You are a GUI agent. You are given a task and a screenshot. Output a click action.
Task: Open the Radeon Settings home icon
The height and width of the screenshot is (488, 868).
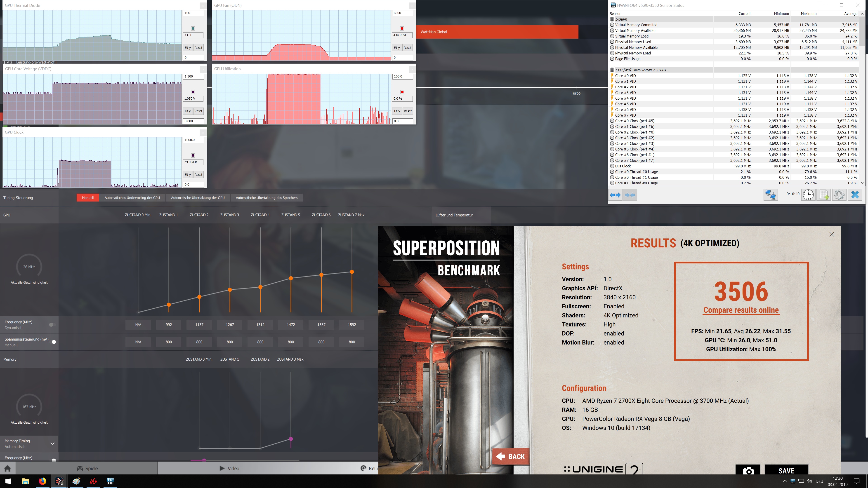[x=7, y=469]
